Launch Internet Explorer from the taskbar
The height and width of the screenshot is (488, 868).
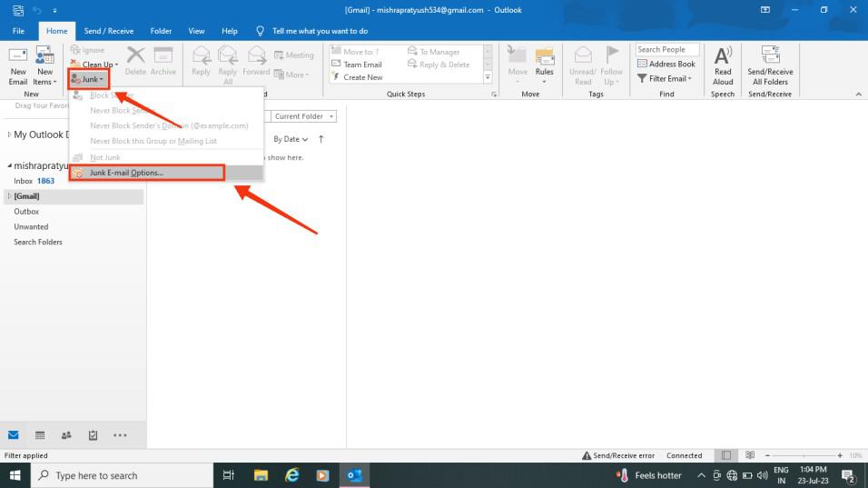point(291,475)
